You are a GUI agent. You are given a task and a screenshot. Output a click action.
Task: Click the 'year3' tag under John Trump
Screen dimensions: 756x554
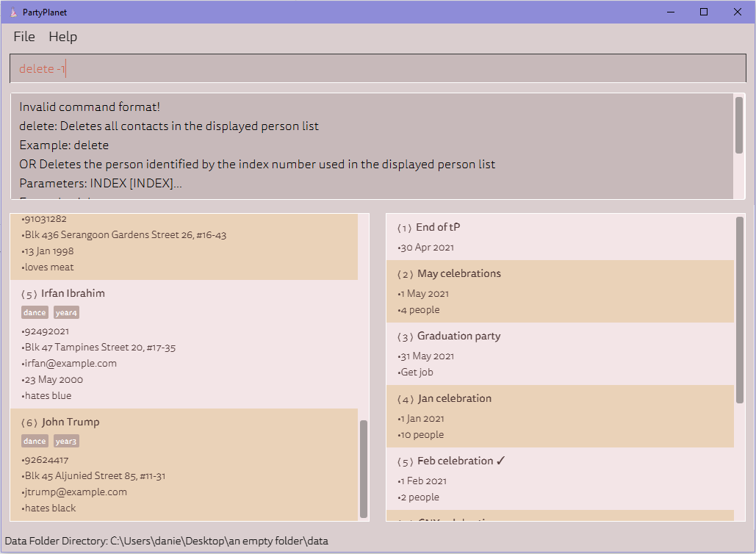(66, 441)
